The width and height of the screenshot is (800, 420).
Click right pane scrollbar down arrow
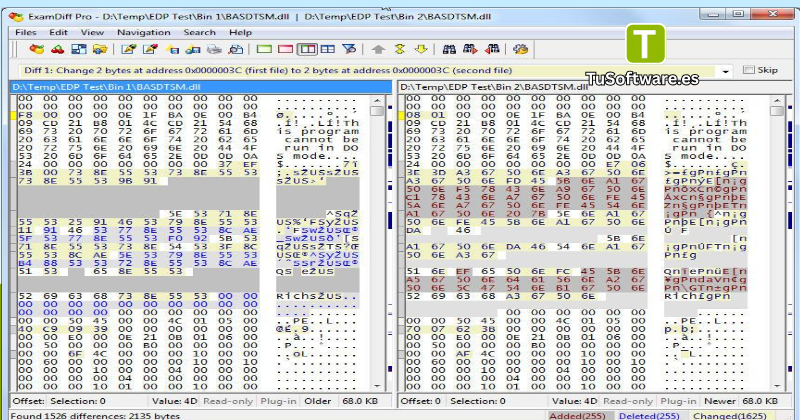click(777, 386)
